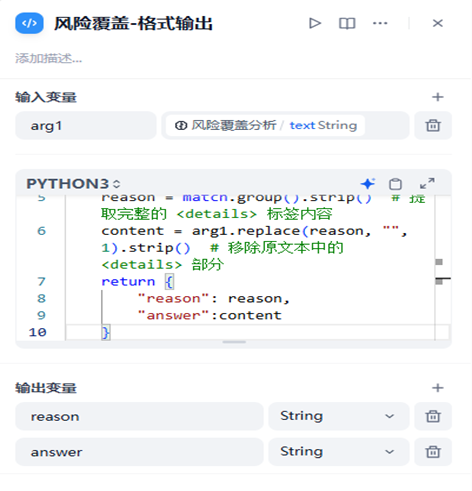Image resolution: width=472 pixels, height=491 pixels.
Task: Delete the reason output variable
Action: (433, 416)
